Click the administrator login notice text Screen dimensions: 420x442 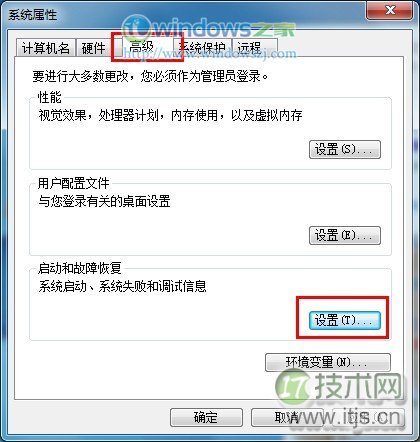click(150, 76)
